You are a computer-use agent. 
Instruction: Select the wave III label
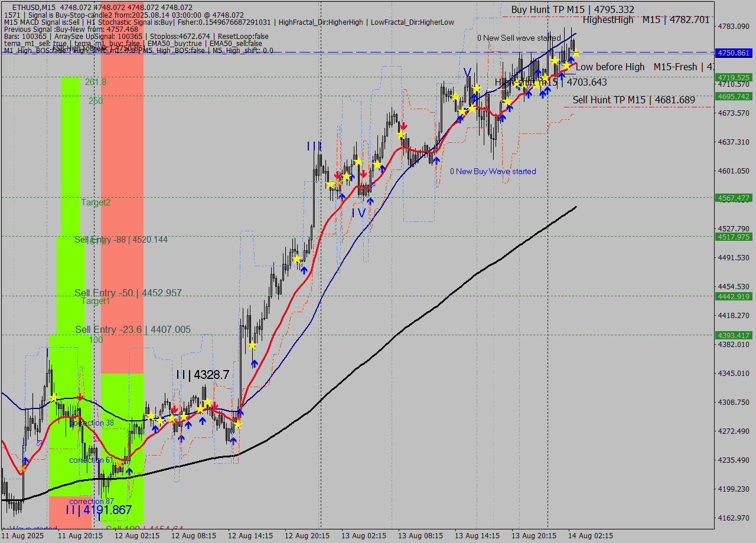[x=314, y=146]
